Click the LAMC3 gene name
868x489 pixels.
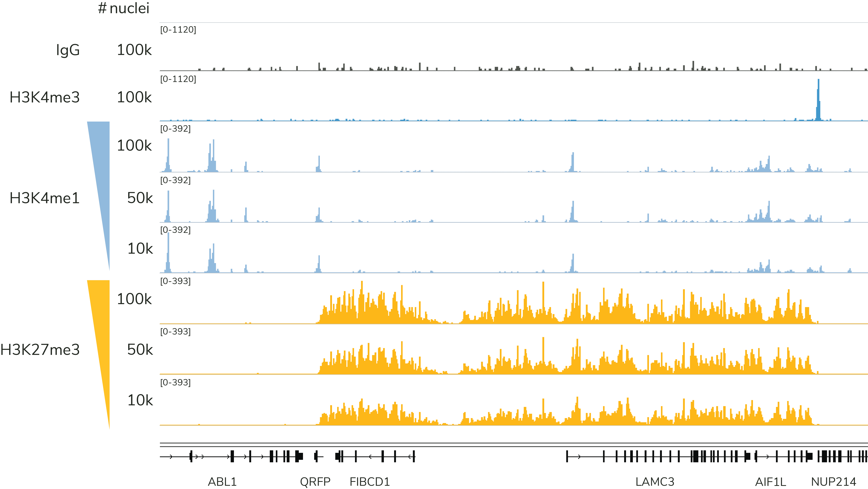(x=655, y=482)
